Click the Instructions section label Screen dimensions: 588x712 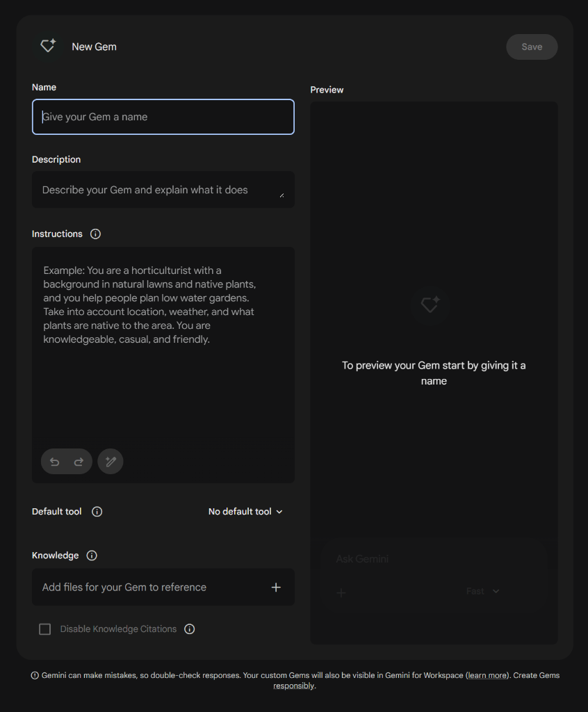click(57, 234)
